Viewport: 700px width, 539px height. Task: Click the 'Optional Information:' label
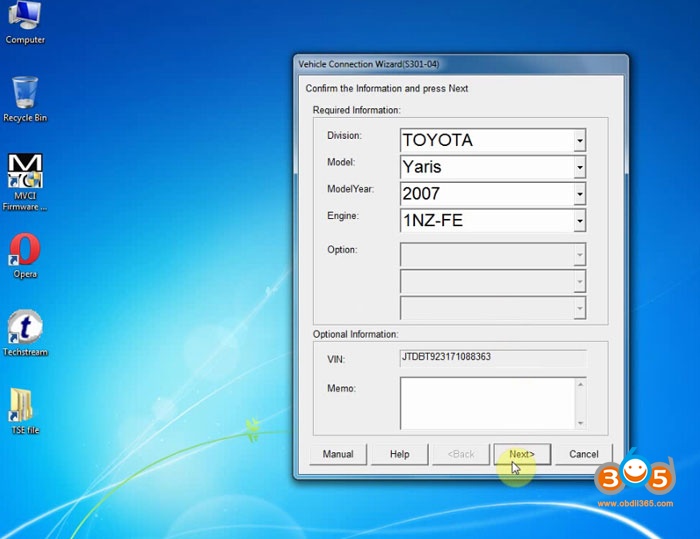pyautogui.click(x=355, y=334)
